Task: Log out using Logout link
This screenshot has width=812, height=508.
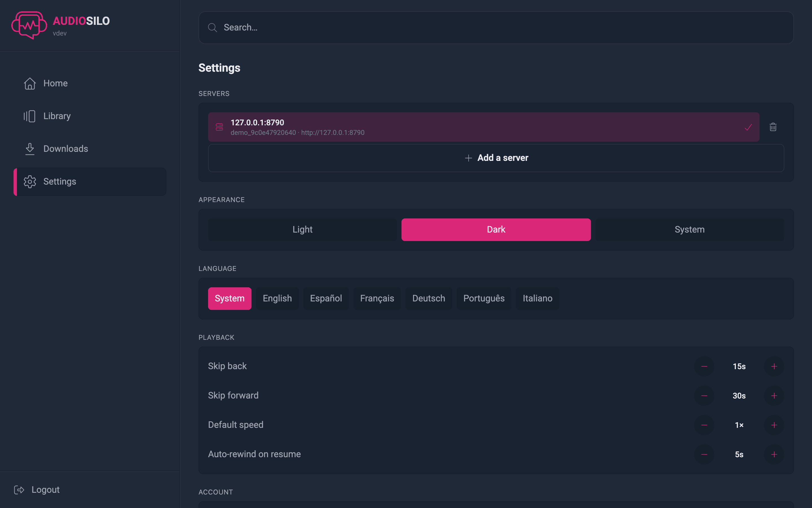Action: tap(37, 490)
